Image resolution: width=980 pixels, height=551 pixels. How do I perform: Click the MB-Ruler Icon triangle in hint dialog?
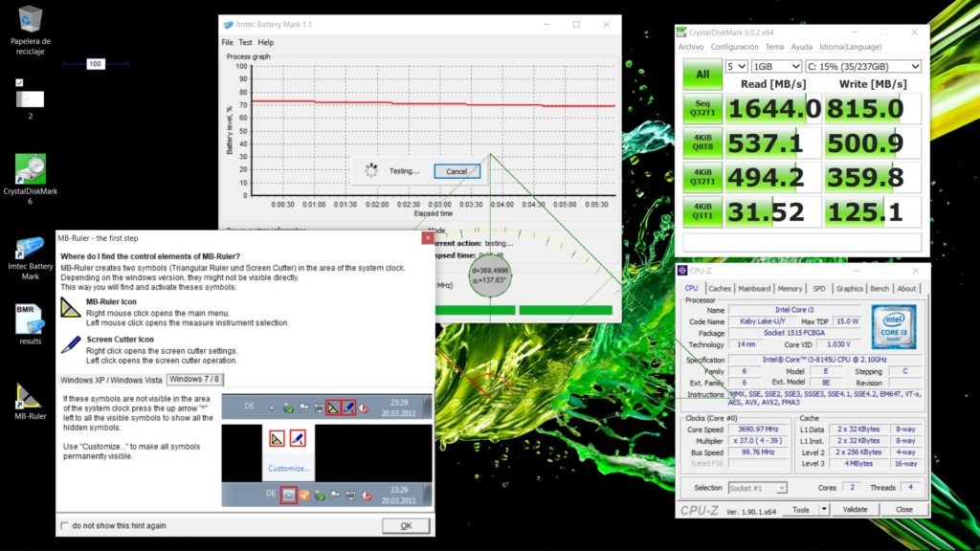click(x=70, y=307)
